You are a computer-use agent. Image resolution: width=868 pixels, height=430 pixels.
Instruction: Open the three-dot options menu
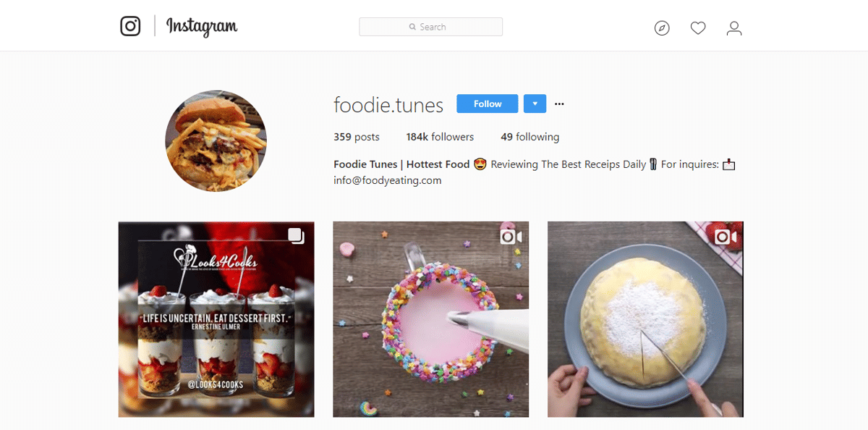click(559, 104)
